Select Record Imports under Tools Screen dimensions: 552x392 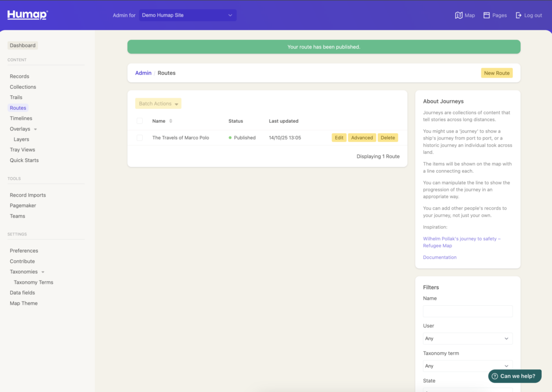point(27,195)
